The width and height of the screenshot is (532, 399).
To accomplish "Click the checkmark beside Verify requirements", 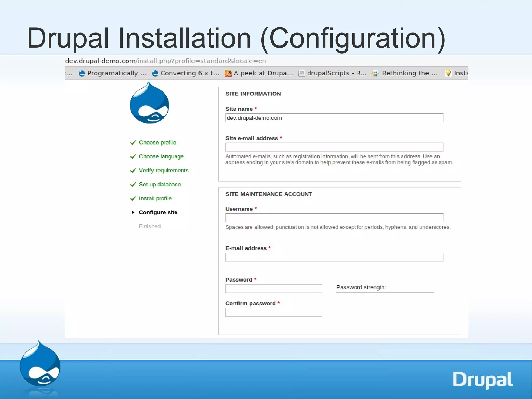I will tap(133, 171).
